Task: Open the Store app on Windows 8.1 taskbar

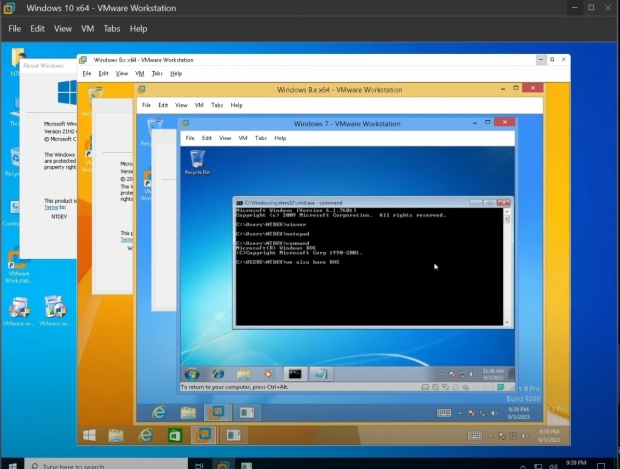Action: [175, 435]
